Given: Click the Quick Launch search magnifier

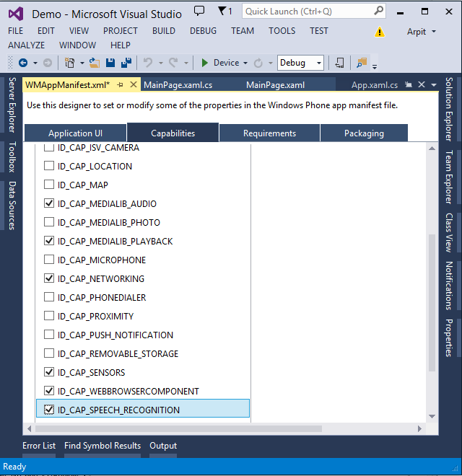Looking at the screenshot, I should pyautogui.click(x=378, y=12).
